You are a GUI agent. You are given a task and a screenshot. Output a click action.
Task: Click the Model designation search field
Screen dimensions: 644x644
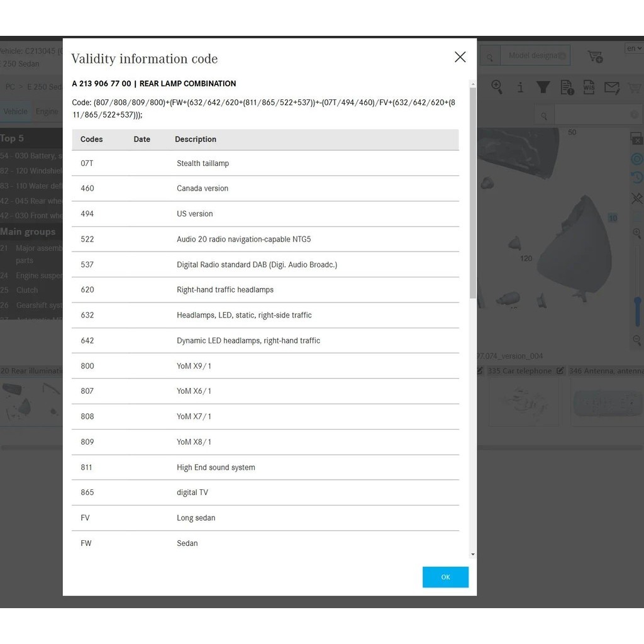coord(535,55)
